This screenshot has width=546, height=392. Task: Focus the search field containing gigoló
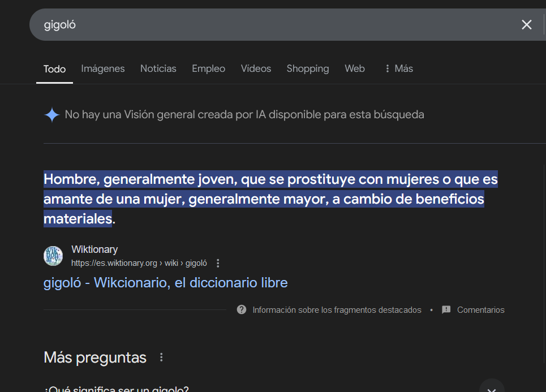pyautogui.click(x=272, y=24)
